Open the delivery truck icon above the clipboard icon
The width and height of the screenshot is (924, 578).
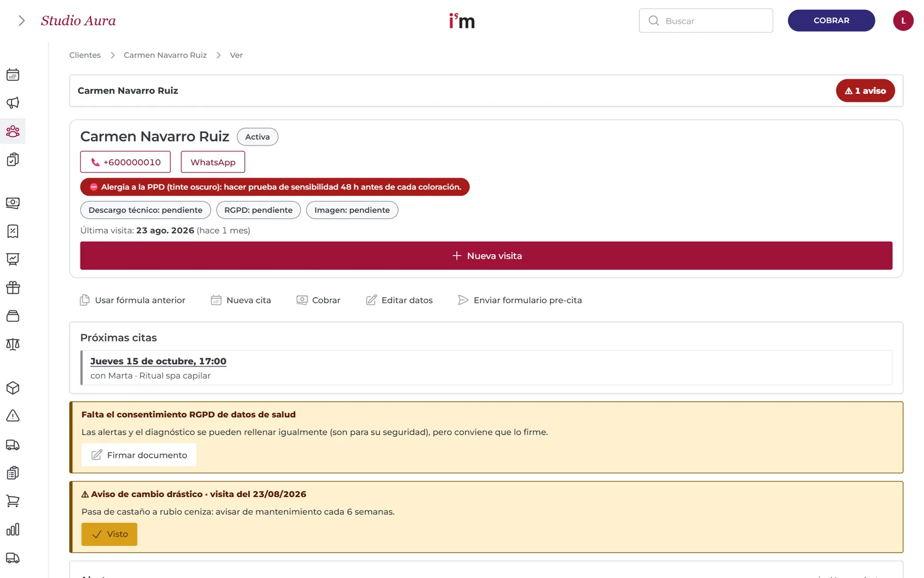coord(13,444)
